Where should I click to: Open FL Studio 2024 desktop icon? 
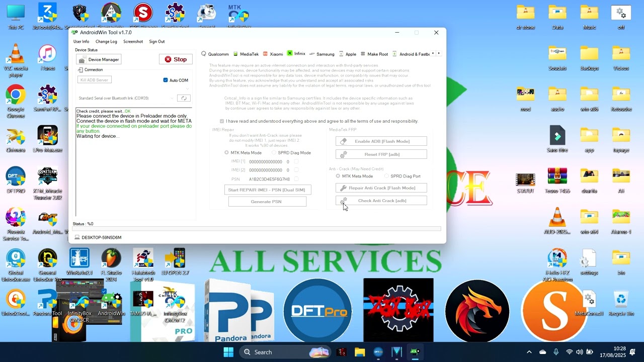(111, 265)
